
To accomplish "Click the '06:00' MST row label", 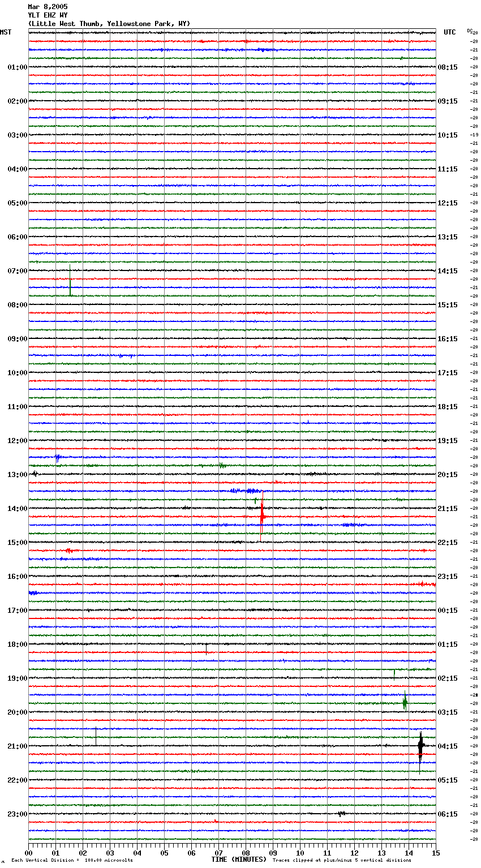I will coord(18,237).
